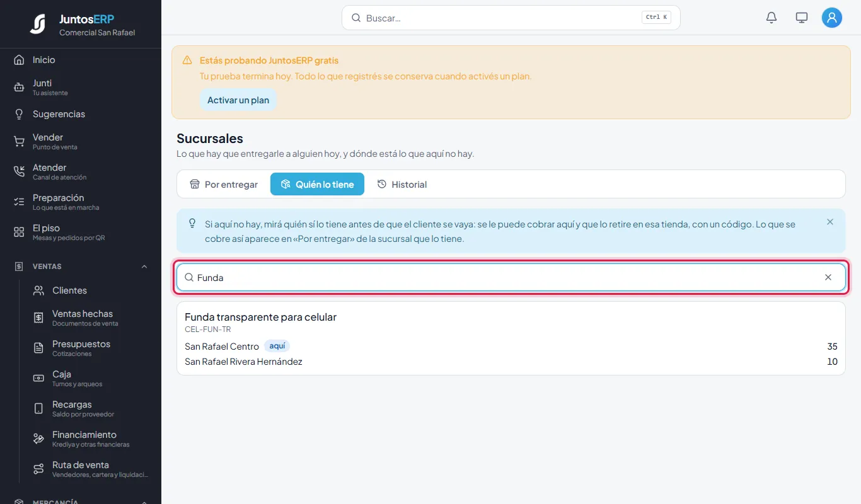Select Funda transparente para celular result
Screen dimensions: 861x504
coord(260,317)
